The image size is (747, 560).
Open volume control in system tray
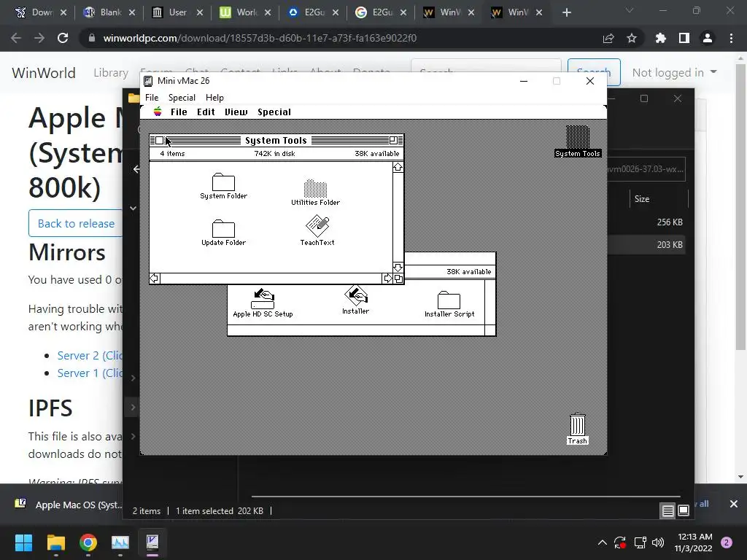(x=658, y=542)
